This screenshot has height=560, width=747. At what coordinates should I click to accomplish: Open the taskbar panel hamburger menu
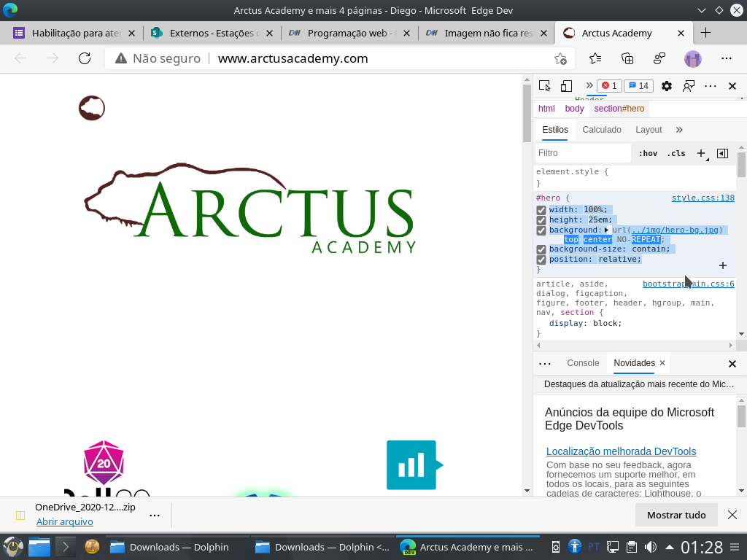tap(735, 547)
